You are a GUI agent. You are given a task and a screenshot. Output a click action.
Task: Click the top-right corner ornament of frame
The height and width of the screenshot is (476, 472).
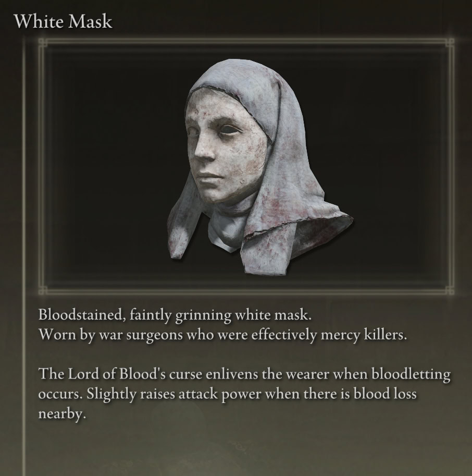(450, 43)
